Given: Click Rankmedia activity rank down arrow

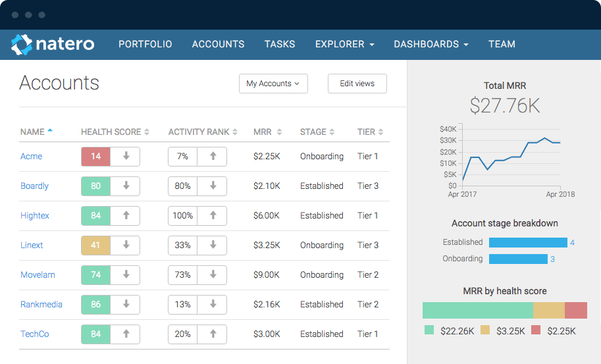Looking at the screenshot, I should tap(213, 304).
